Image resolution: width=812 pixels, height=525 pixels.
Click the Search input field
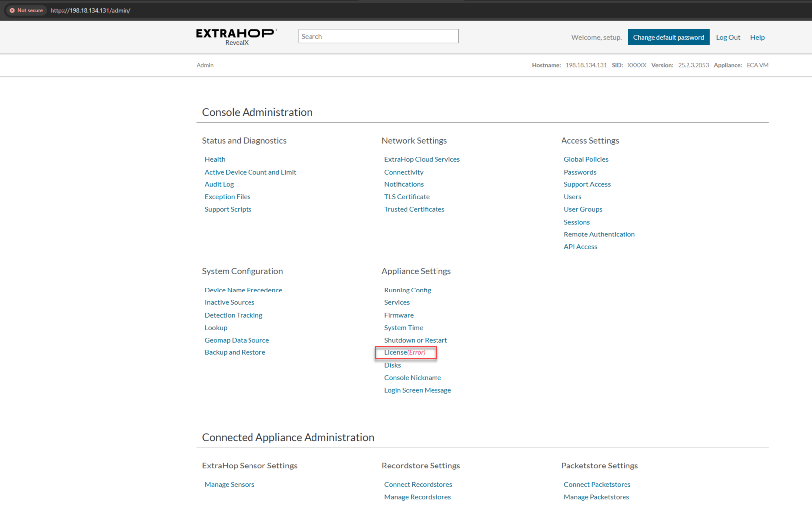click(378, 36)
